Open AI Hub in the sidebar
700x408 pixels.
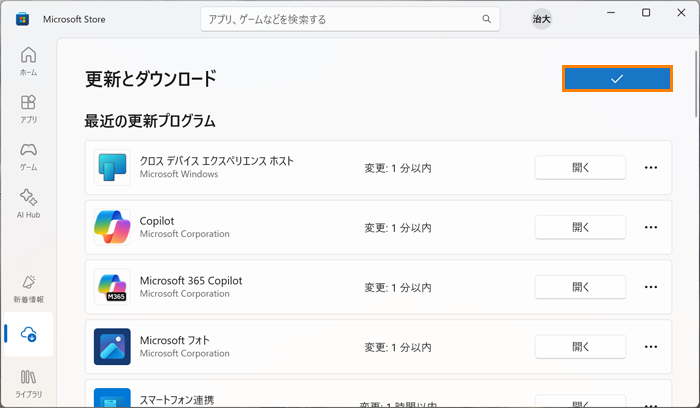28,204
